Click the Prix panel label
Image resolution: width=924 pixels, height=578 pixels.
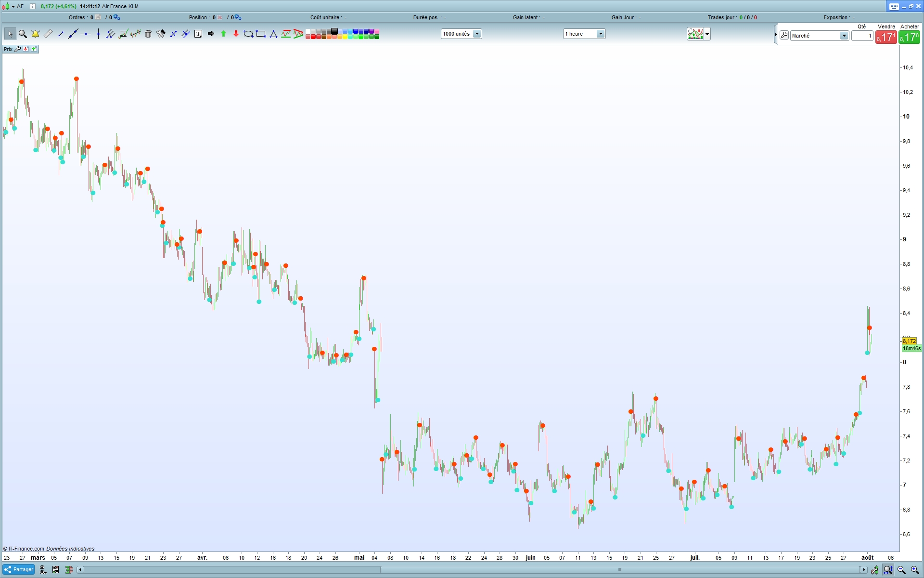point(8,49)
